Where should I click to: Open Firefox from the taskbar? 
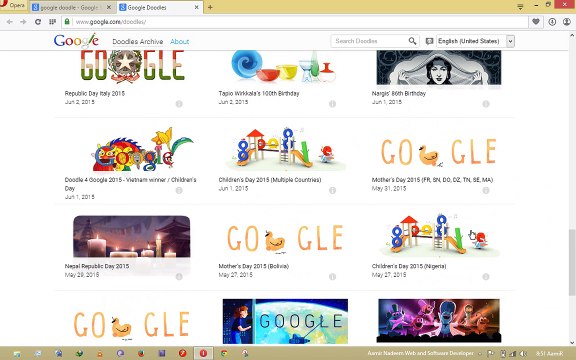click(x=141, y=353)
